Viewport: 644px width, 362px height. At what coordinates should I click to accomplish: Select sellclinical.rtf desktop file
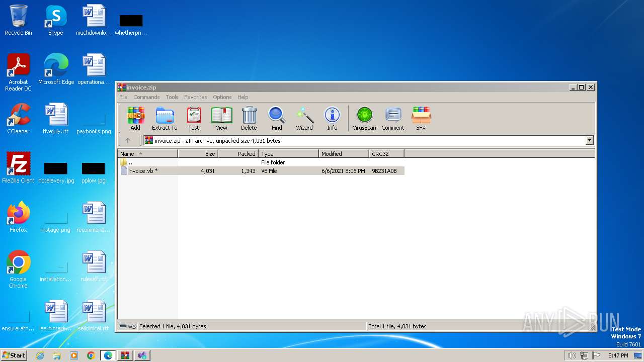94,316
